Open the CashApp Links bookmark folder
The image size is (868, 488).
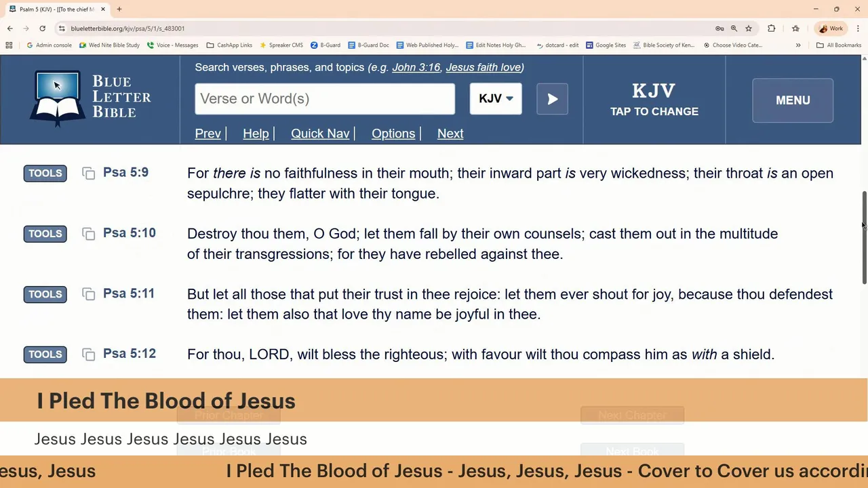(x=229, y=45)
